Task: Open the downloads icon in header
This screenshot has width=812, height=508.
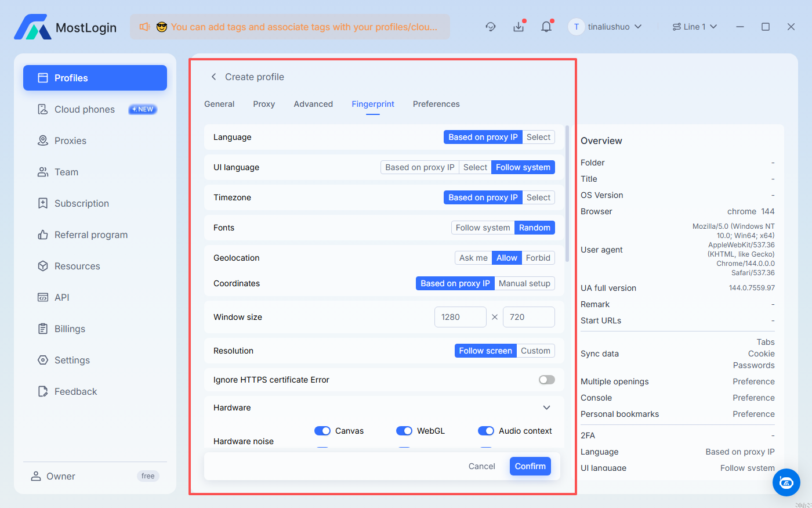Action: pos(519,27)
